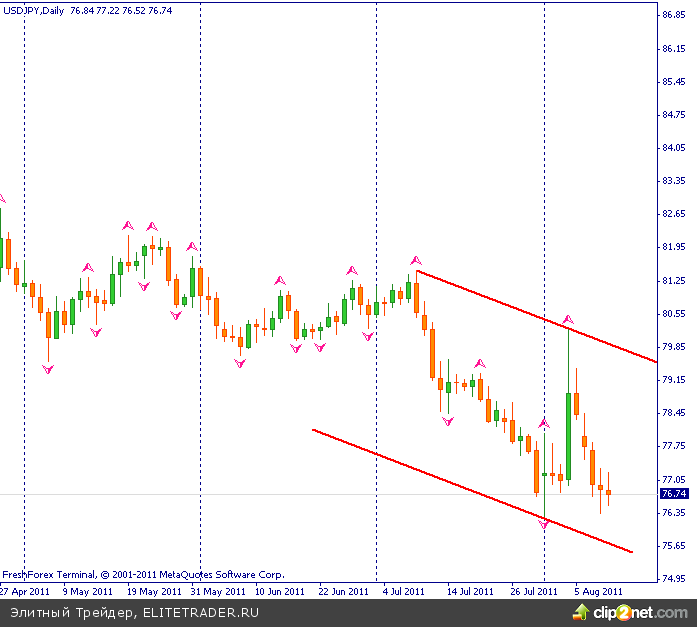Image resolution: width=697 pixels, height=627 pixels.
Task: Click the down fractal arrow on the lower channel line
Action: click(x=544, y=523)
